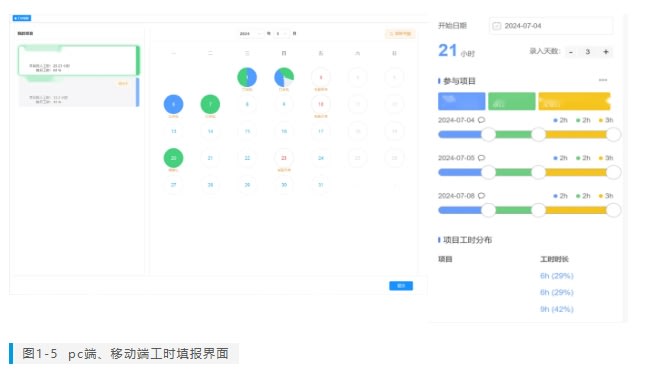Click the blue button below the calendar

[x=401, y=286]
